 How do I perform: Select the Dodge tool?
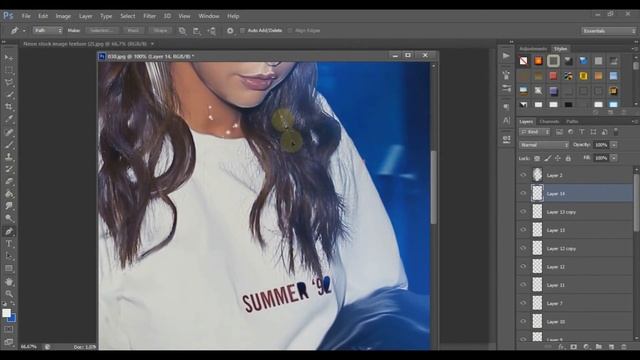[x=9, y=218]
